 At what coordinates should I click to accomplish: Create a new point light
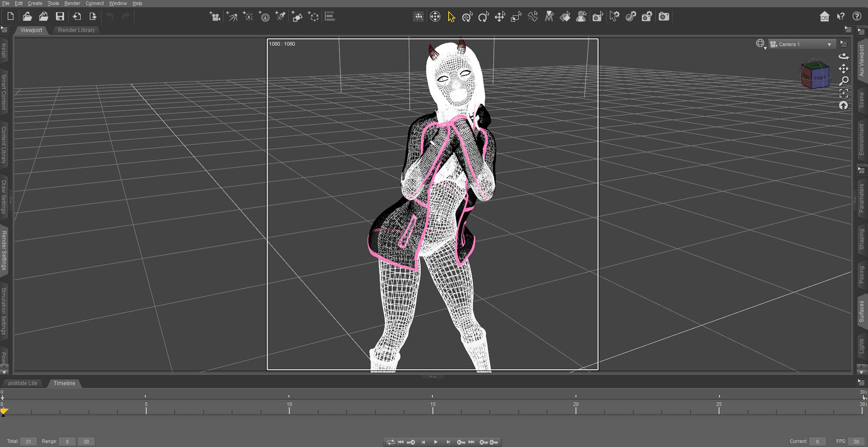(x=248, y=17)
